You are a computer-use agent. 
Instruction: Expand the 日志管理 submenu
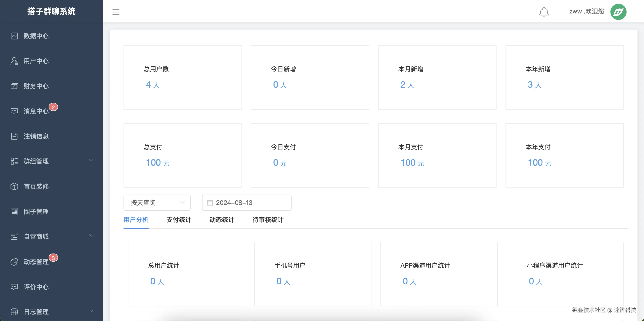pos(91,311)
